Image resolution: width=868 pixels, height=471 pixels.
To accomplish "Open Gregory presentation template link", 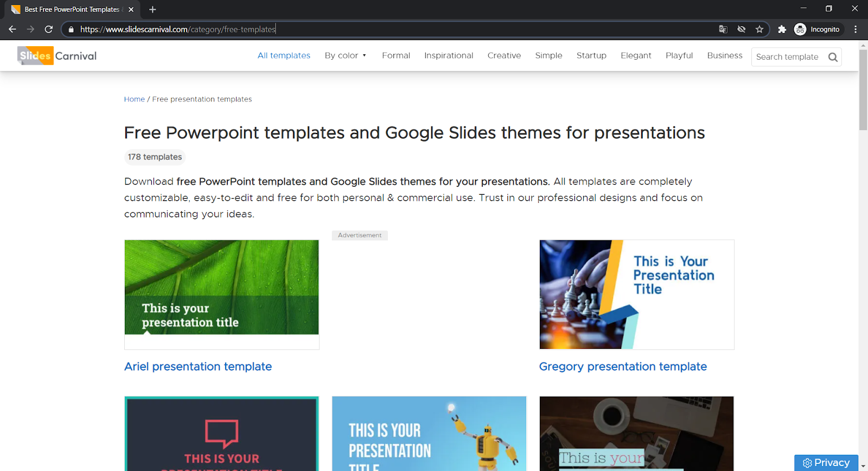I will [623, 366].
